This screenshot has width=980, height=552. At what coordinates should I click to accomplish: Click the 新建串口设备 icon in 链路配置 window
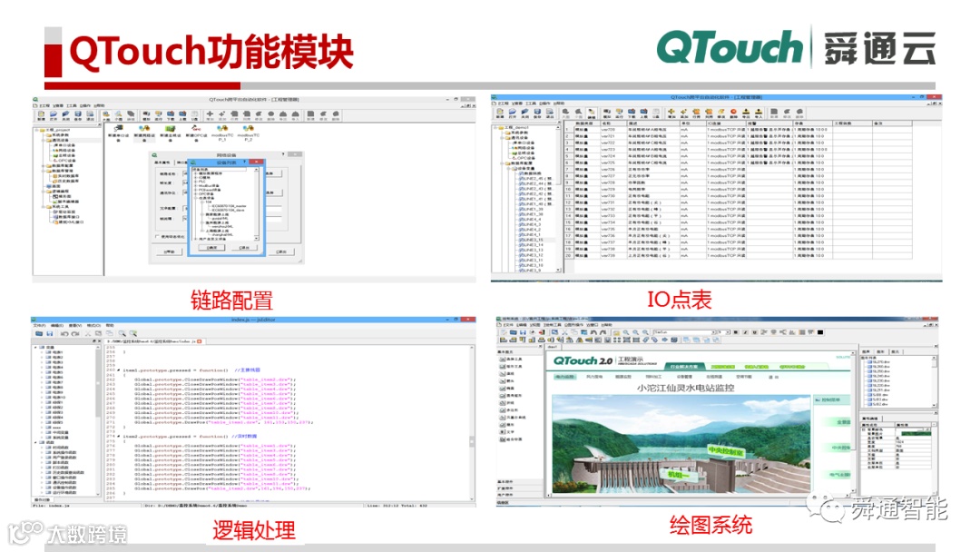(x=119, y=128)
